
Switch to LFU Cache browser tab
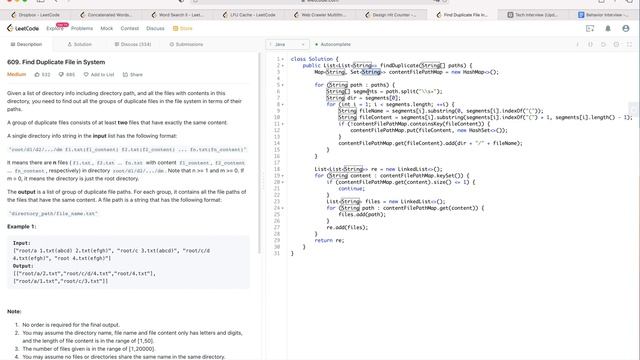coord(249,15)
